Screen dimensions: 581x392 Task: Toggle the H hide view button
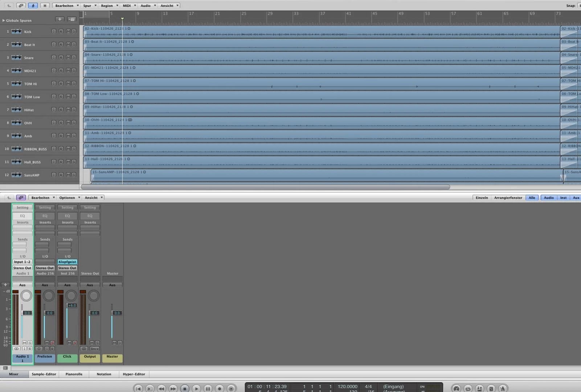45,5
